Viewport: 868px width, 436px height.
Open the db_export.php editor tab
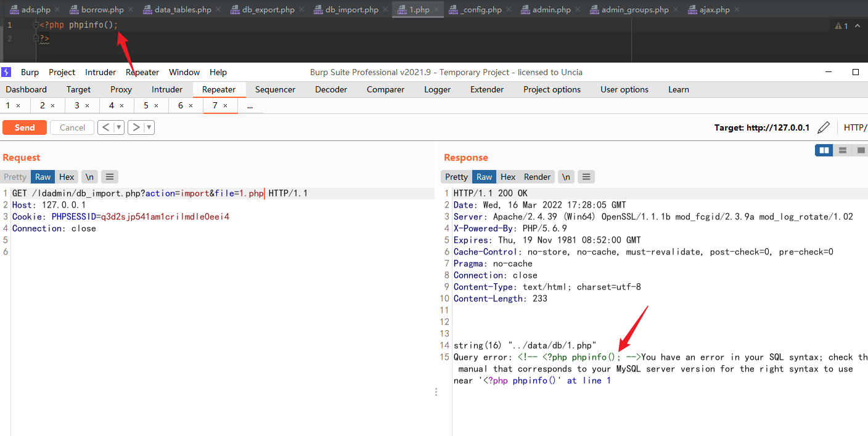coord(268,10)
